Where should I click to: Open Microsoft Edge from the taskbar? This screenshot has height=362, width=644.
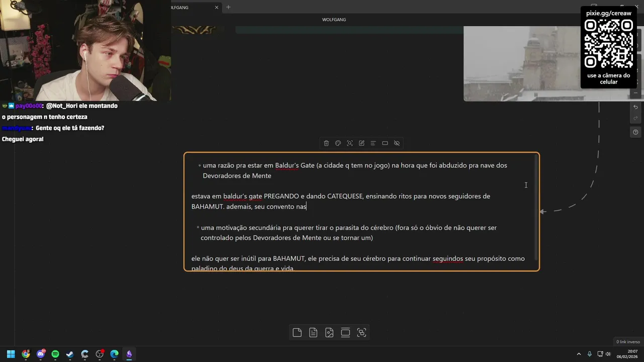coord(114,354)
